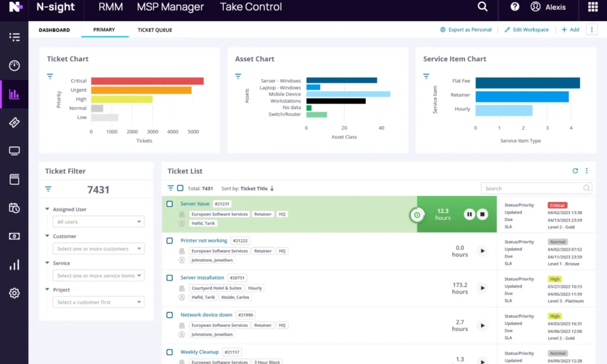This screenshot has height=364, width=607.
Task: Check the Server Issue ticket checkbox
Action: pyautogui.click(x=170, y=203)
